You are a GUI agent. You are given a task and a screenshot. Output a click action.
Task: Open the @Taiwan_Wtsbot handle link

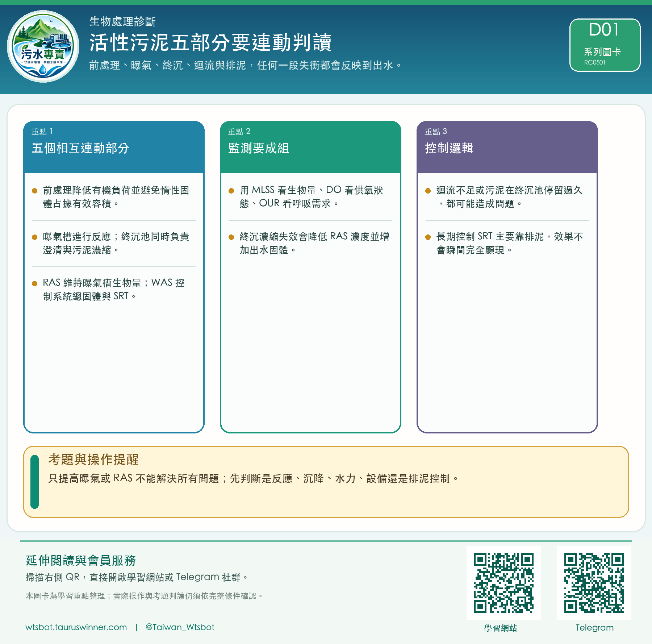click(180, 627)
